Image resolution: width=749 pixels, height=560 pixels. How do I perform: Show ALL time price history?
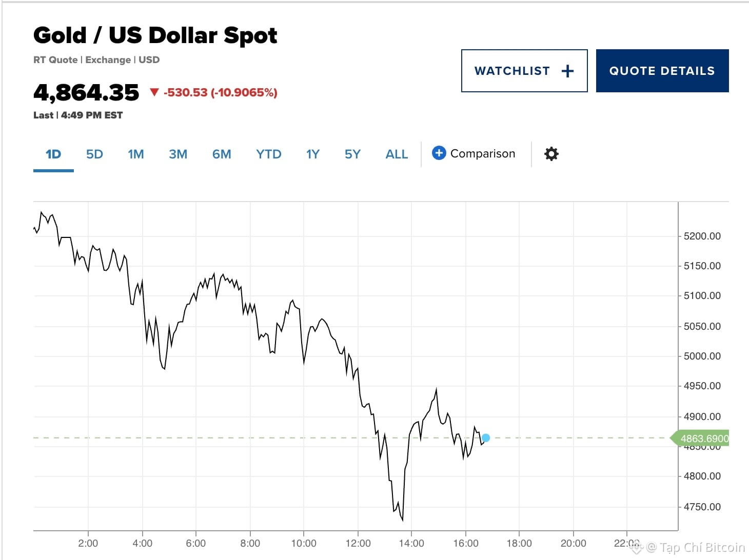coord(397,154)
